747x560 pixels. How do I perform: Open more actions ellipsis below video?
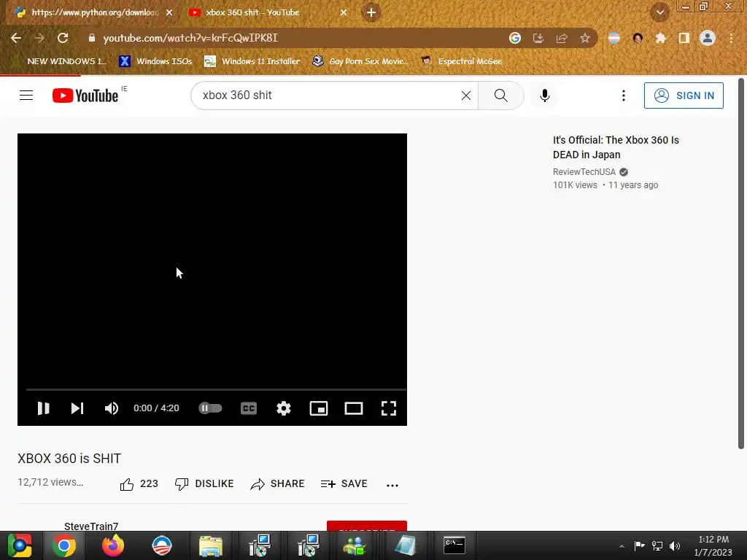[x=392, y=485]
